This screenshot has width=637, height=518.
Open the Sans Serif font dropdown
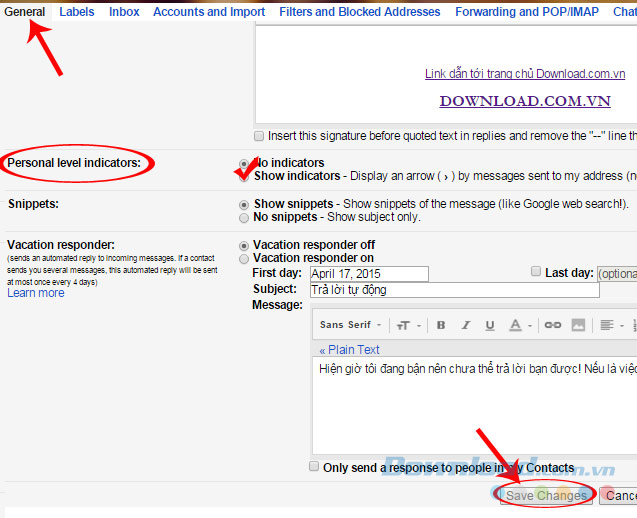(350, 325)
